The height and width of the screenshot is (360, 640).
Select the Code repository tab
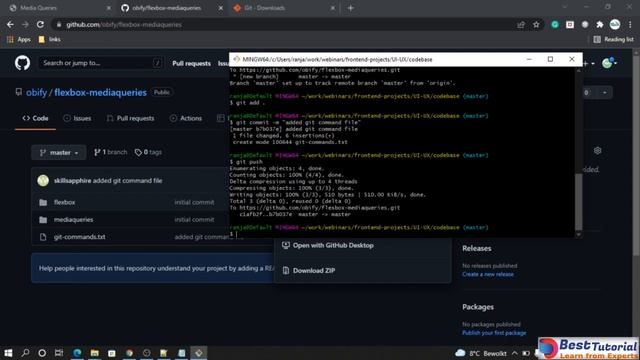click(36, 118)
